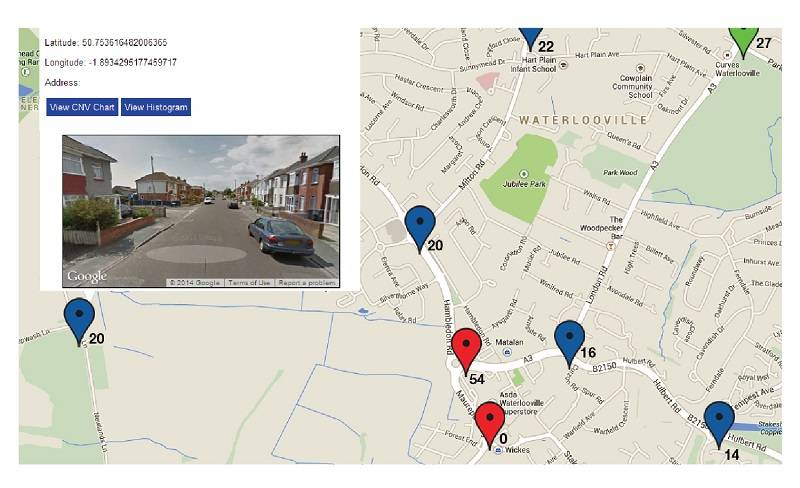Click the View CNV Chart button
This screenshot has height=488, width=800.
[82, 107]
